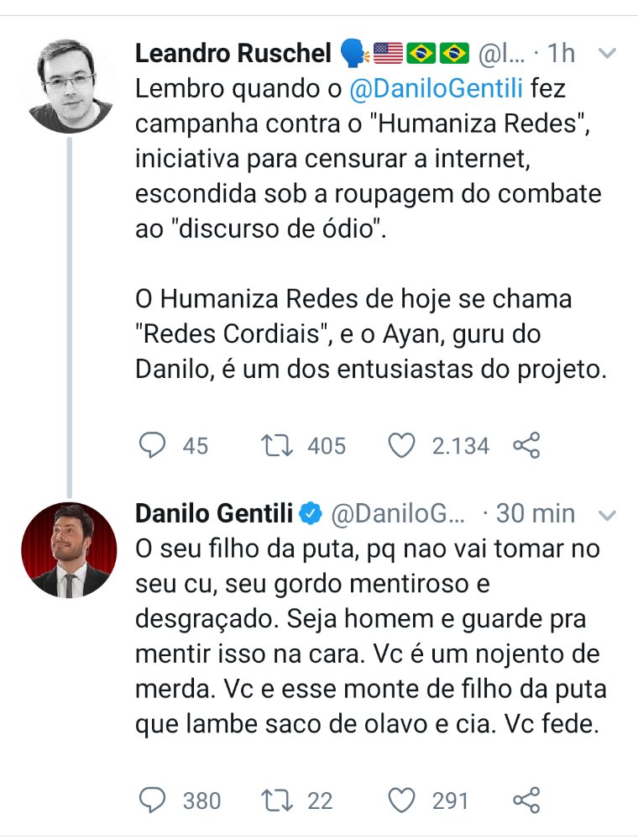The width and height of the screenshot is (638, 840).
Task: Open Leandro Ruschel's profile name
Action: [x=233, y=54]
